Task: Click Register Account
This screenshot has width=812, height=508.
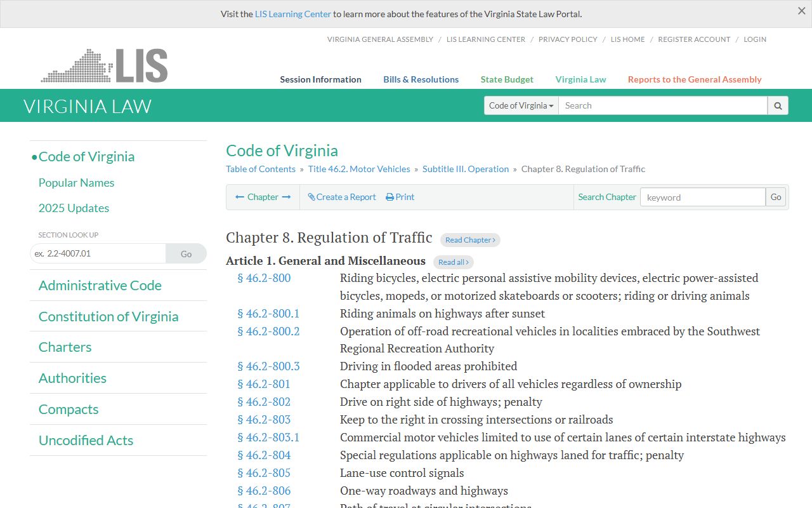Action: [694, 39]
